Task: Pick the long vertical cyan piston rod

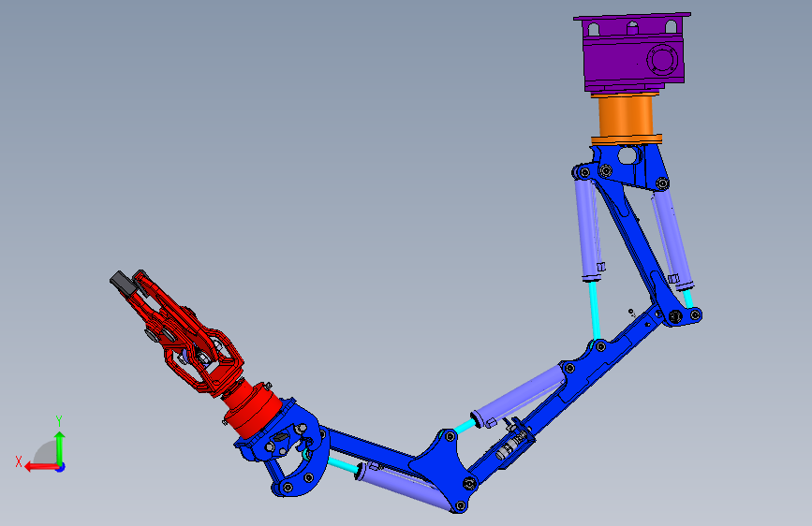Action: point(595,311)
